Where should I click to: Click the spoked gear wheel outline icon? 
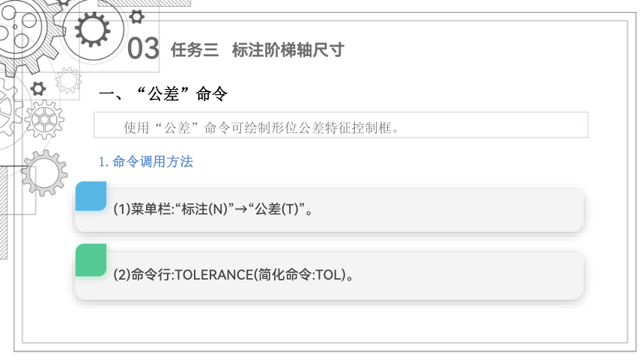[x=44, y=120]
